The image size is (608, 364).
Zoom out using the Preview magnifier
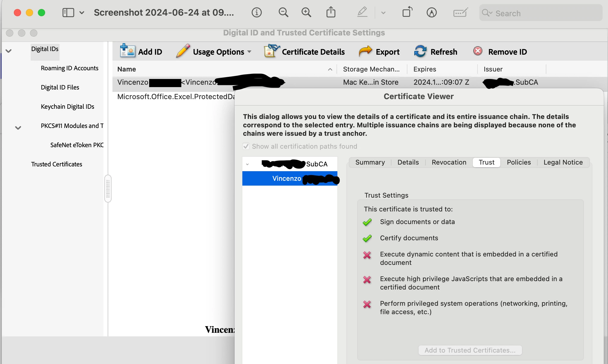283,13
